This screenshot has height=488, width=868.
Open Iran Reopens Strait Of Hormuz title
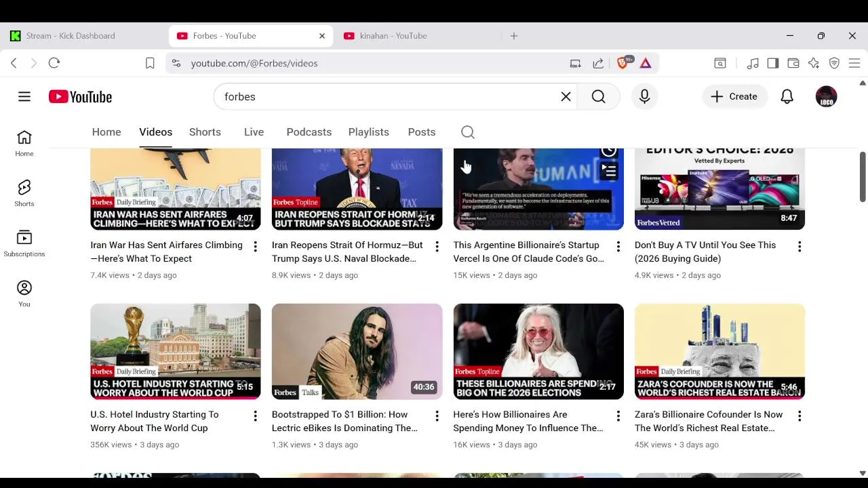coord(347,251)
